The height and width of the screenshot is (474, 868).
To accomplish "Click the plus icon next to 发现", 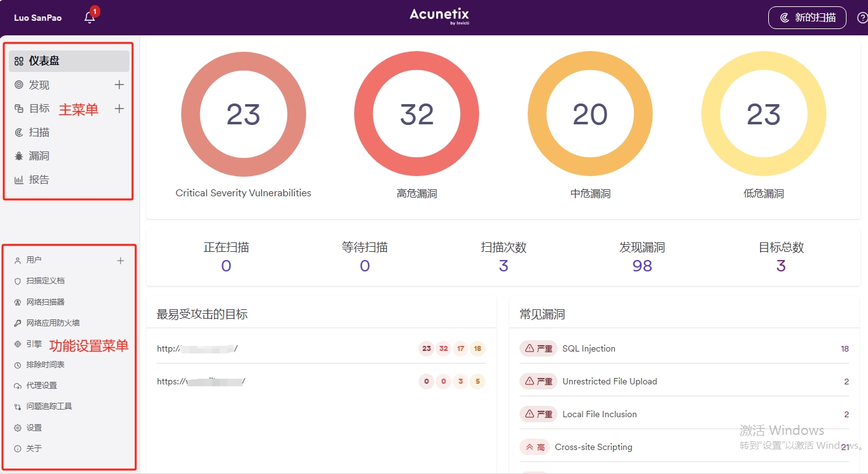I will 119,85.
